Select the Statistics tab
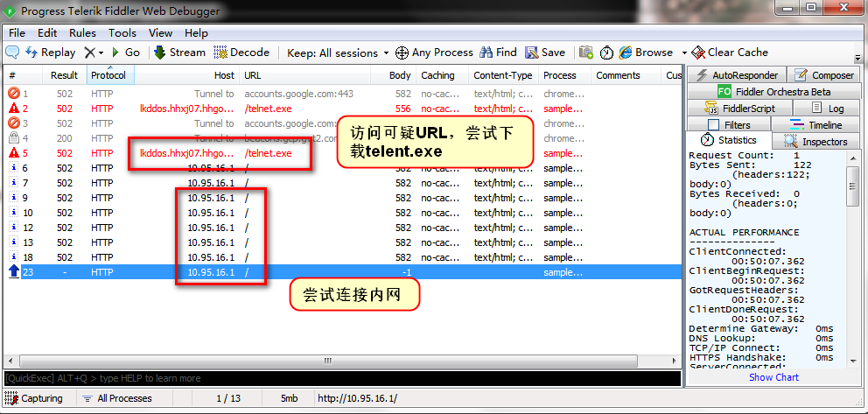This screenshot has width=868, height=414. click(729, 140)
